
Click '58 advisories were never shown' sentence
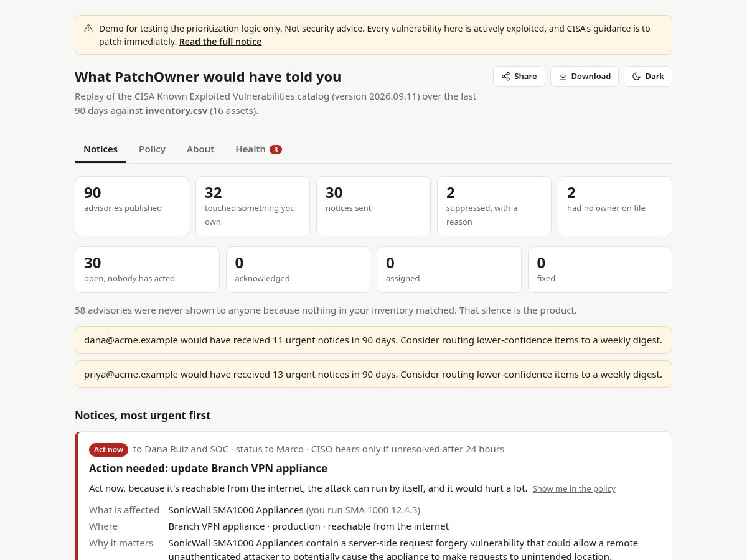click(326, 310)
